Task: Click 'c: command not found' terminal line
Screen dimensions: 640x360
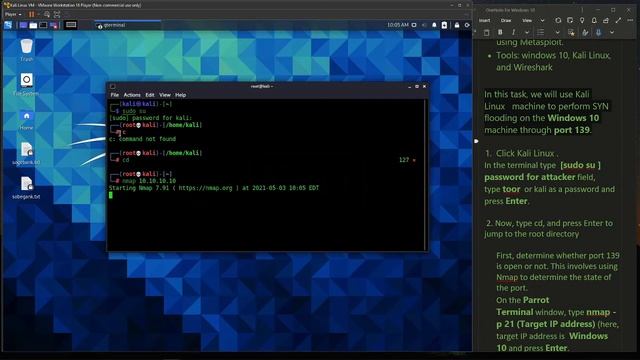Action: coord(142,139)
